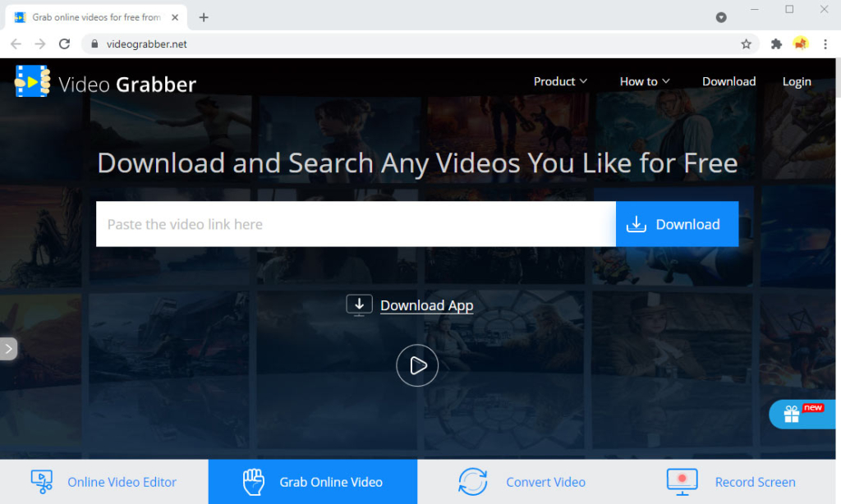Click the Paste the video link field

click(356, 224)
